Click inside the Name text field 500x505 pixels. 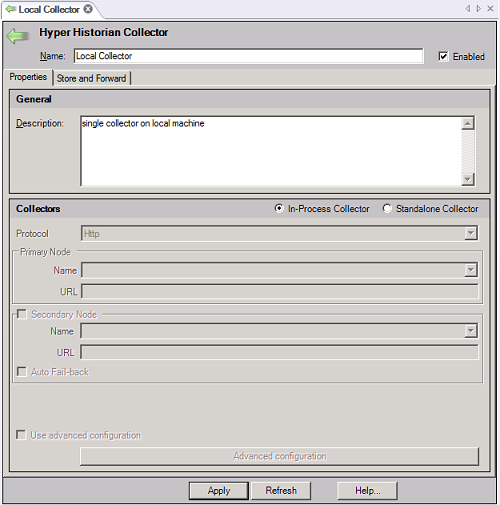pos(249,56)
